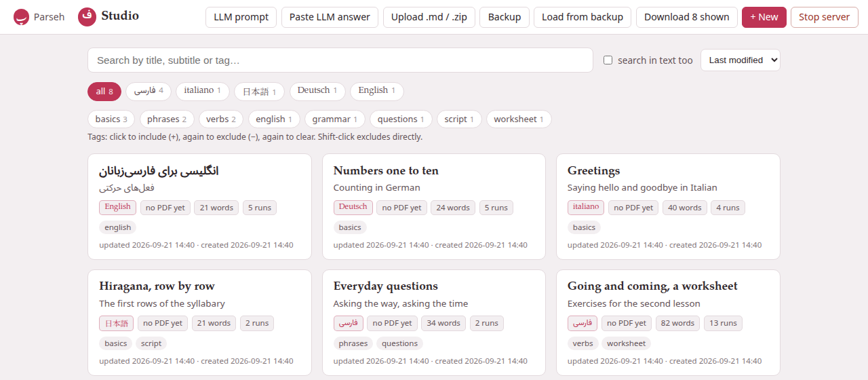Filter by فارسی language pill
The width and height of the screenshot is (868, 380).
[x=149, y=91]
